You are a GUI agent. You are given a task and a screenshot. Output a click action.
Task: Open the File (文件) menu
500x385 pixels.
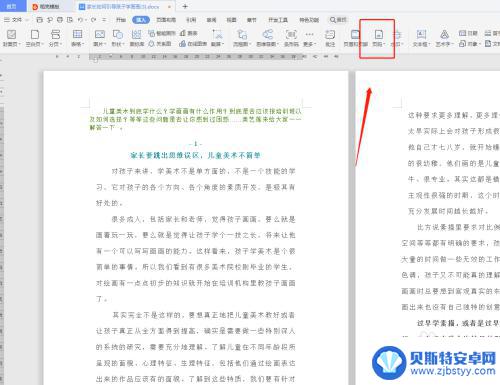(x=16, y=20)
